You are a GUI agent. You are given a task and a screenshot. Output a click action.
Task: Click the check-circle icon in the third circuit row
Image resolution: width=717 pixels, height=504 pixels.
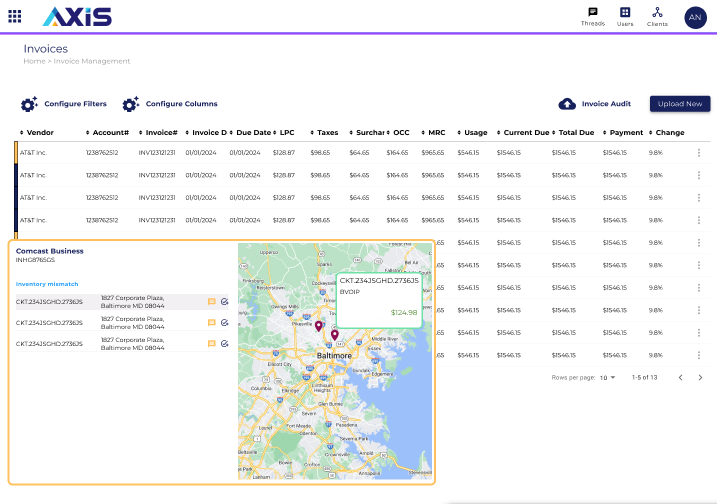225,344
